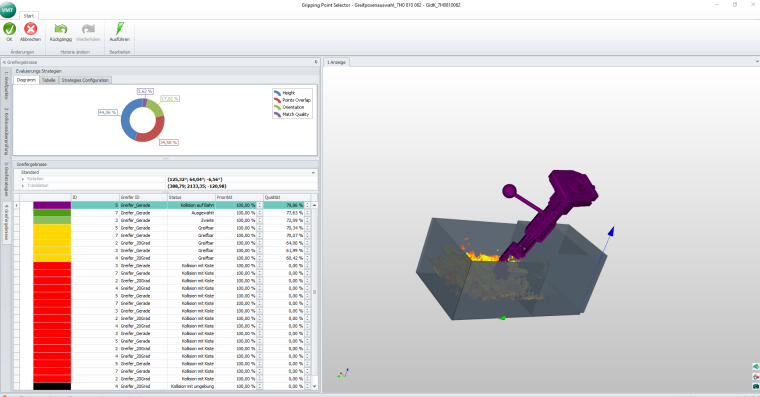Collapse the Standard property group
760x397 pixels.
(x=313, y=173)
